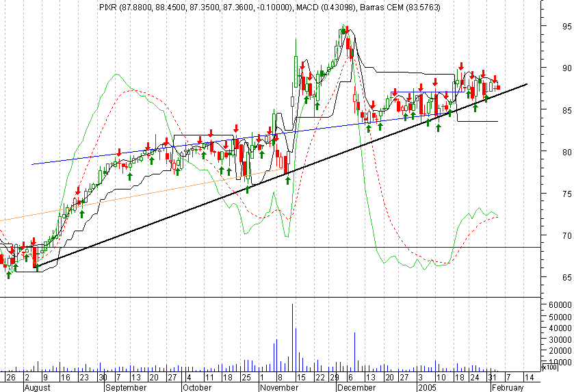Choose the December month label
Viewport: 574px width, 392px height.
point(356,387)
